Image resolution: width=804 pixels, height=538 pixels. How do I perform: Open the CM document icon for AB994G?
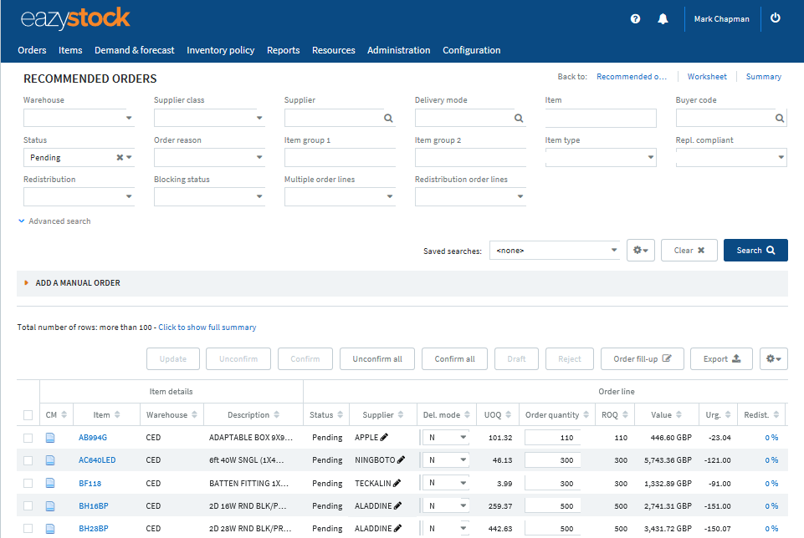click(x=50, y=437)
